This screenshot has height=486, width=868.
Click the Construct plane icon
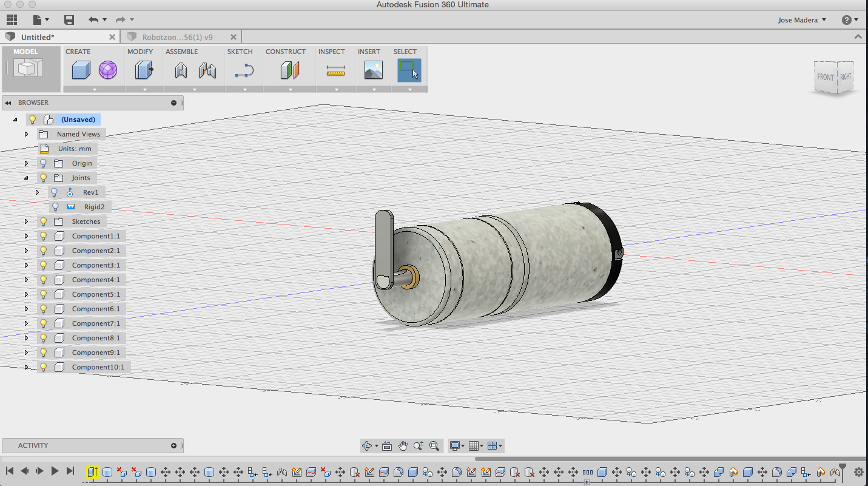pos(290,70)
